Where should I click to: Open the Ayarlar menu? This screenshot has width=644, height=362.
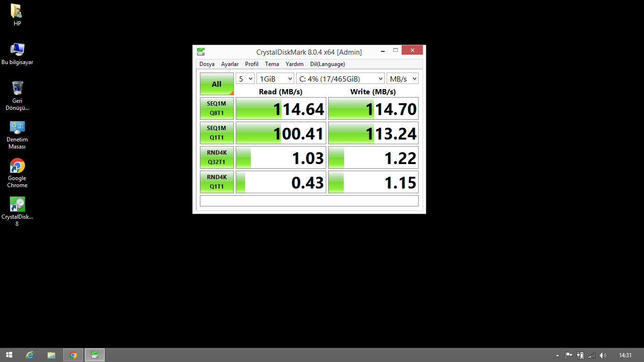[x=230, y=64]
